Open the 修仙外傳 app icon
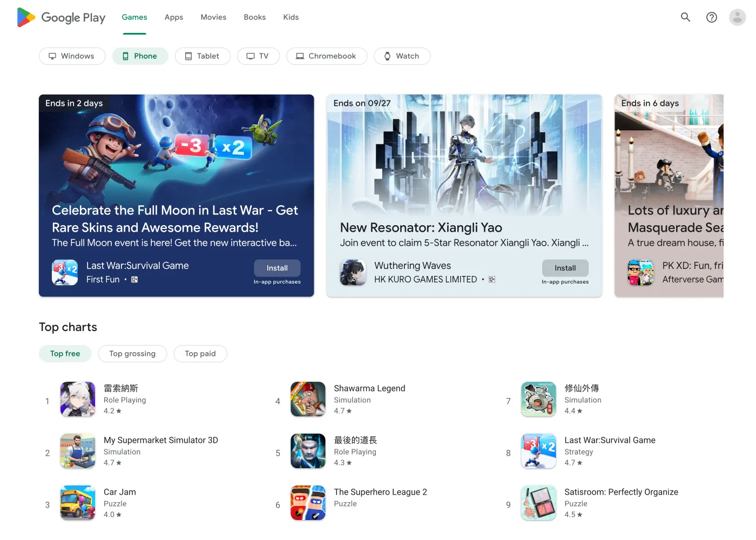Image resolution: width=756 pixels, height=540 pixels. [x=538, y=399]
